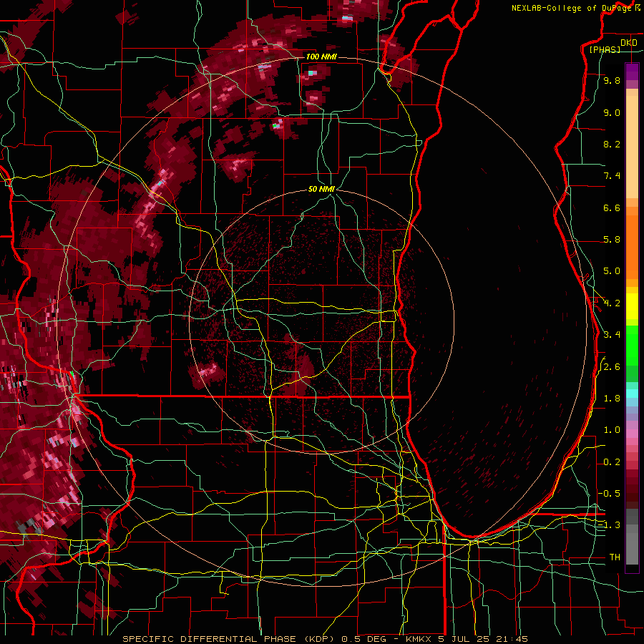This screenshot has width=644, height=644.
Task: Click the 9.8 scale value
Action: point(612,80)
